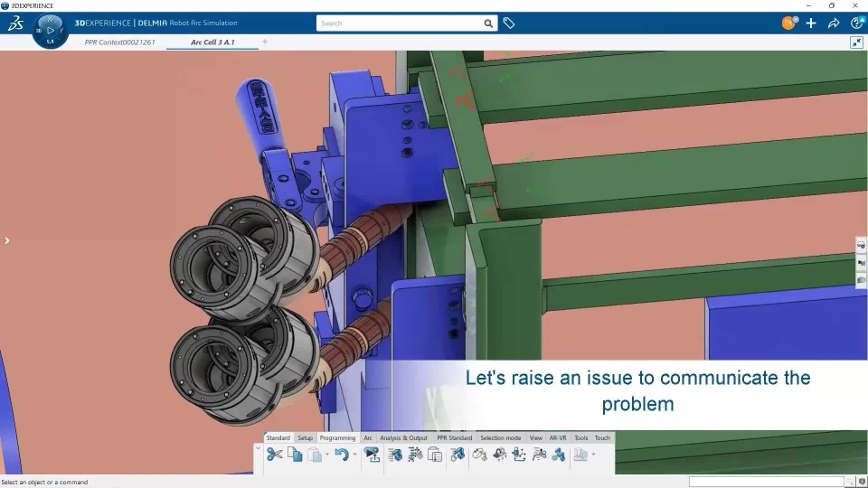
Task: Open the Help icon in top bar
Action: coord(857,23)
